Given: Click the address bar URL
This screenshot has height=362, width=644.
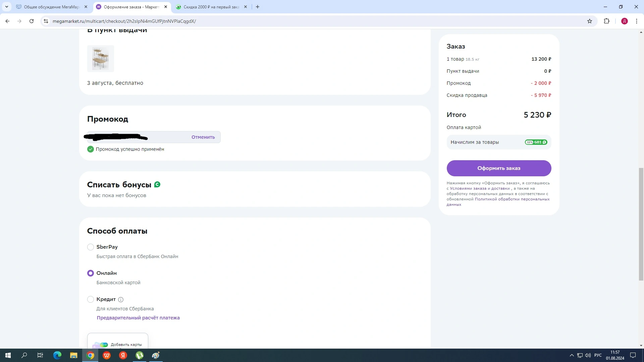Looking at the screenshot, I should pos(124,21).
